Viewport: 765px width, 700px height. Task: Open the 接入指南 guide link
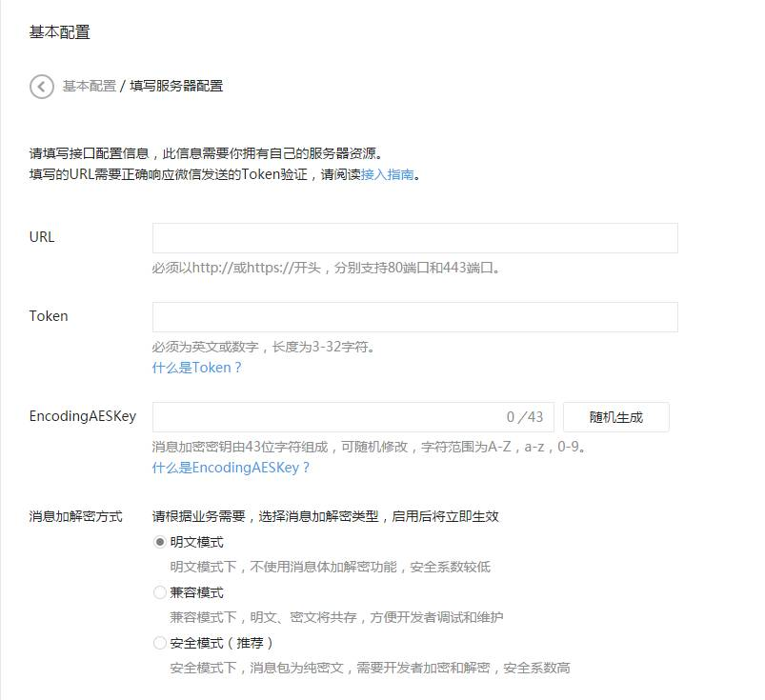click(387, 175)
